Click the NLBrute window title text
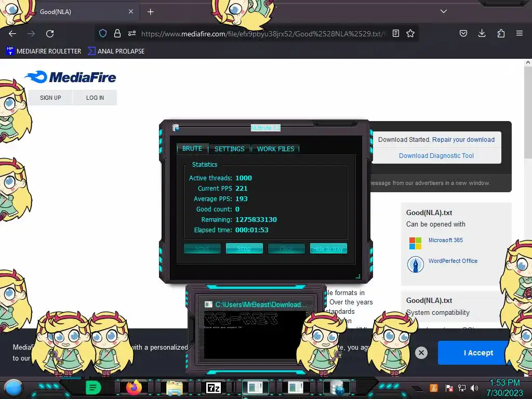This screenshot has width=532, height=399. [265, 128]
